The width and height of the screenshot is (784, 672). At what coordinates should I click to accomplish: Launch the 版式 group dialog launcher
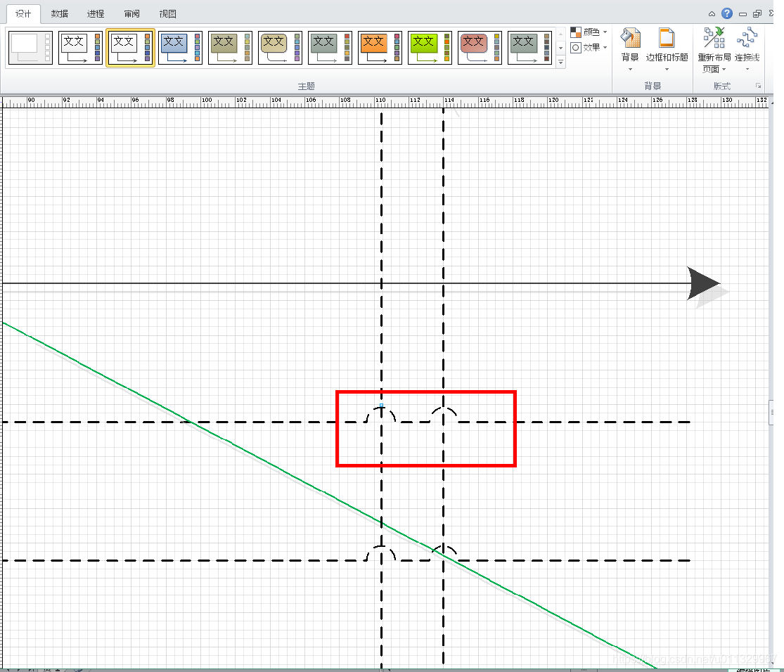point(758,86)
